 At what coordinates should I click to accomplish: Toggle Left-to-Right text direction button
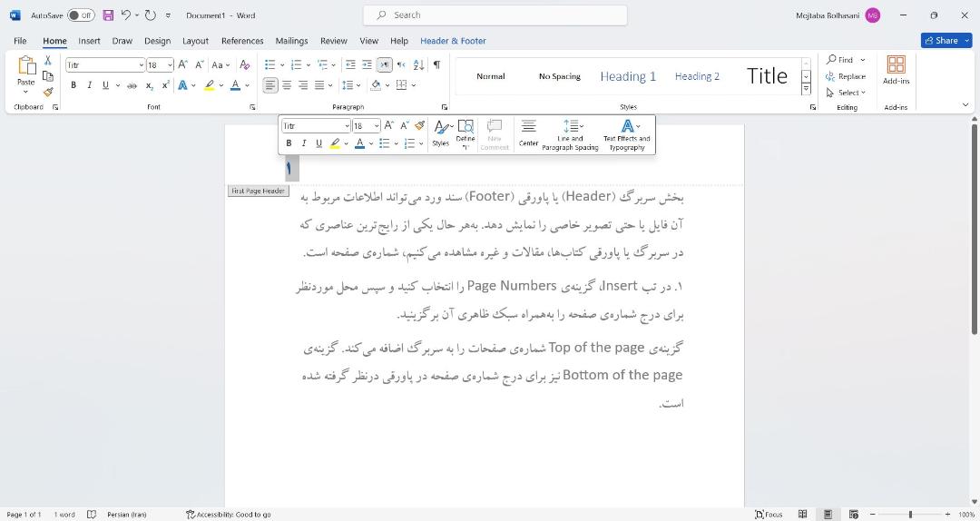tap(385, 64)
